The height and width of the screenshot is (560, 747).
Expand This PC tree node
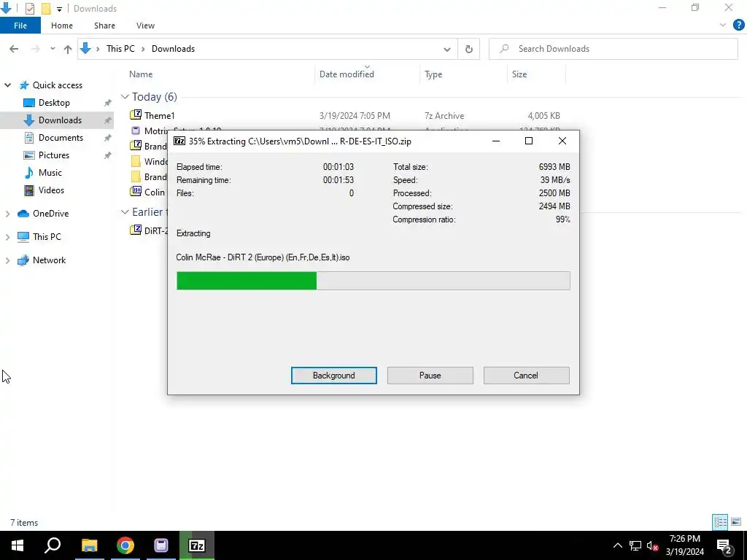pyautogui.click(x=7, y=237)
